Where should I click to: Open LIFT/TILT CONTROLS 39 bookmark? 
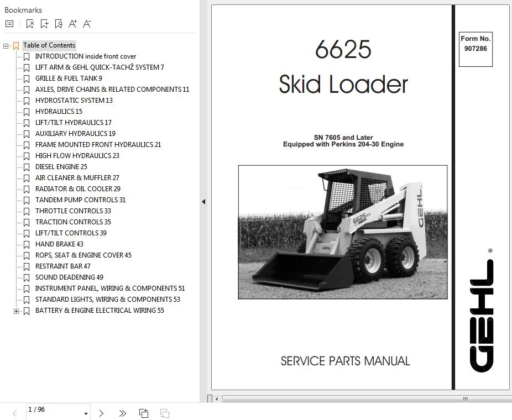pyautogui.click(x=71, y=233)
